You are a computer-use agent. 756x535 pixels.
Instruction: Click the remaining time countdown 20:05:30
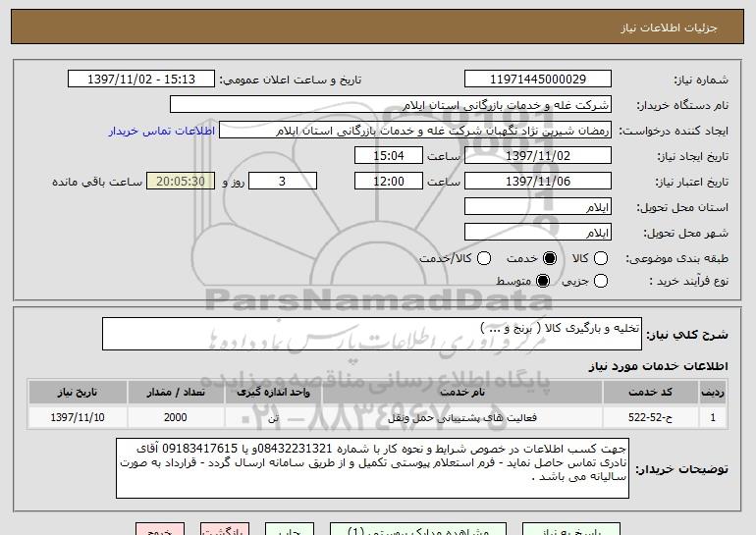coord(181,182)
